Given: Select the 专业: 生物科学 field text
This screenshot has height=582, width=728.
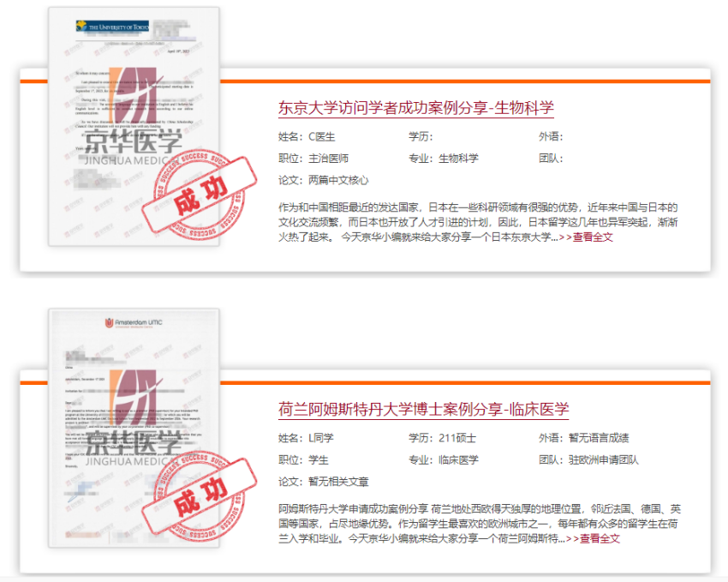Looking at the screenshot, I should click(x=444, y=159).
